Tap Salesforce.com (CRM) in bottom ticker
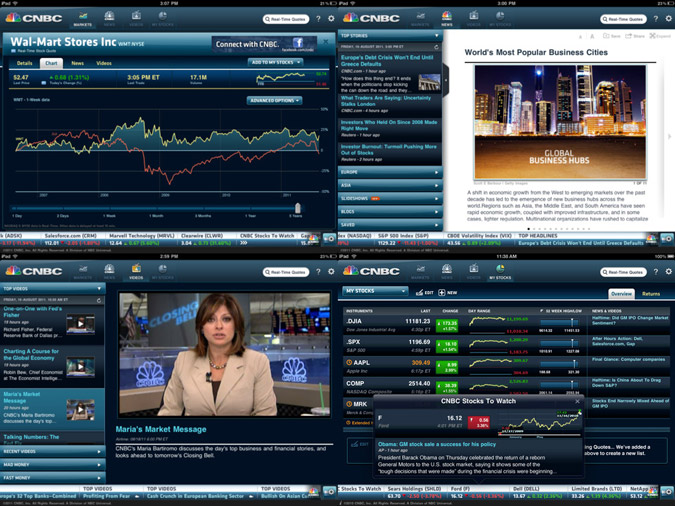The width and height of the screenshot is (675, 506). pos(70,236)
